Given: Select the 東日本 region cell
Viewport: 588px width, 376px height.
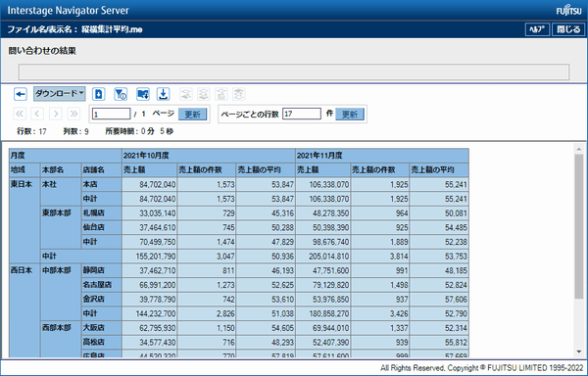Looking at the screenshot, I should [x=24, y=220].
